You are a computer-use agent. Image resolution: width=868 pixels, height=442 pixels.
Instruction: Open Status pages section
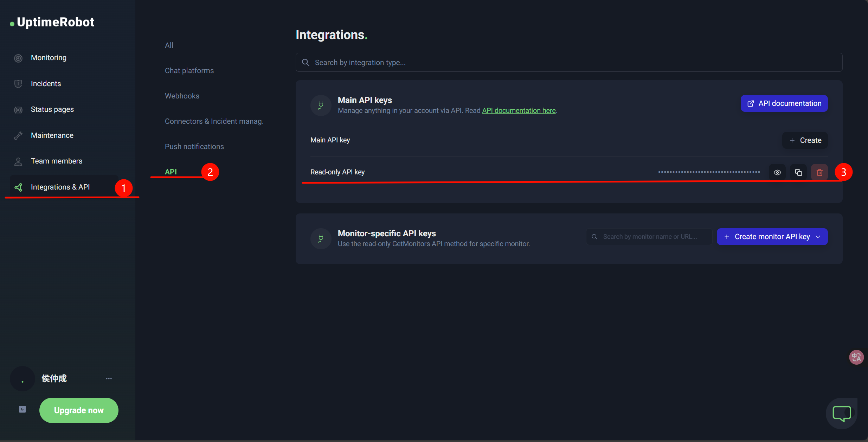click(52, 109)
